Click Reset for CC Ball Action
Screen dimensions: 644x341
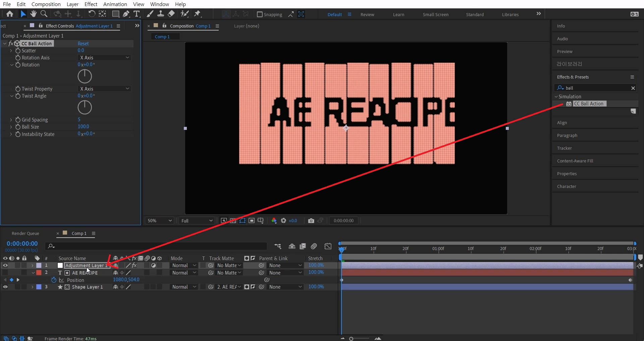83,44
